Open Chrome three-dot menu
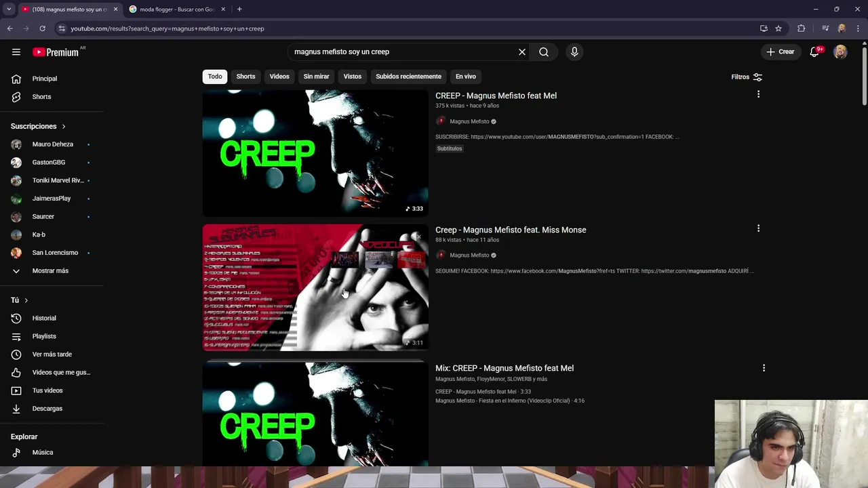The width and height of the screenshot is (868, 488). click(x=859, y=28)
